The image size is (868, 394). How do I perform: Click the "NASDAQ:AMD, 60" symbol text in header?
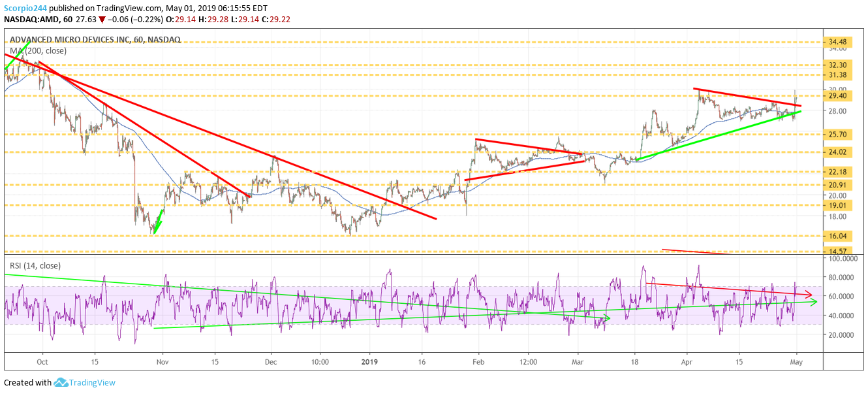tap(37, 19)
